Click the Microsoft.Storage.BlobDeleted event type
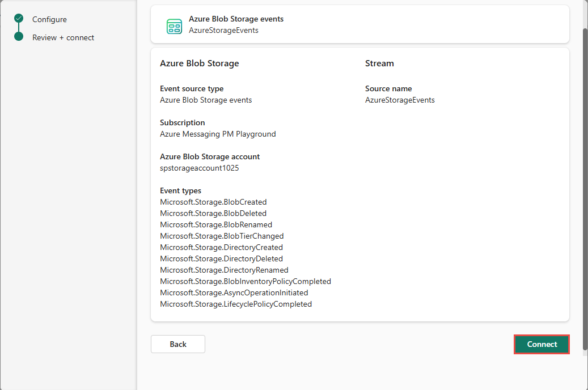Screen dimensions: 588x390 (x=213, y=213)
